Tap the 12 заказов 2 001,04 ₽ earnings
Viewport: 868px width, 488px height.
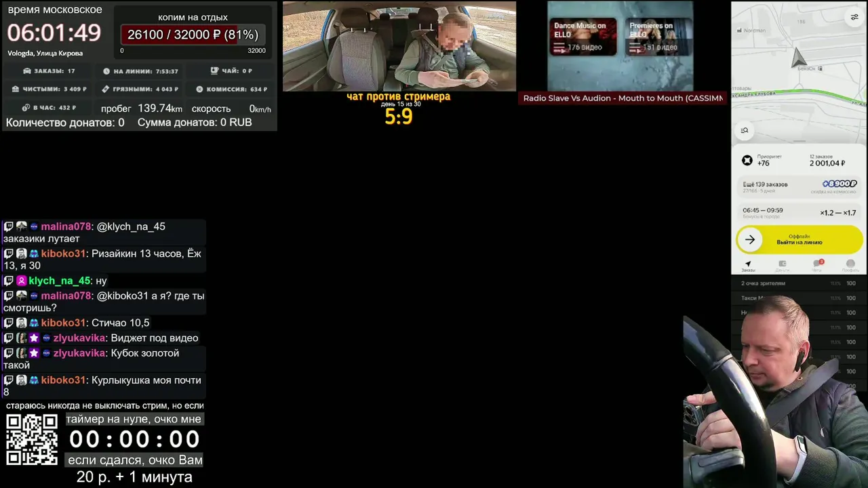[827, 160]
